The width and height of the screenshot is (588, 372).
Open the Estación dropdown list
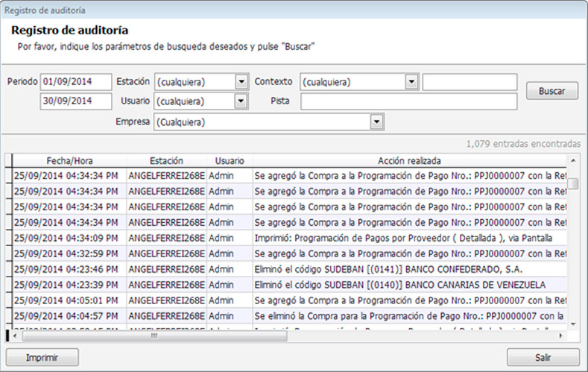point(241,82)
